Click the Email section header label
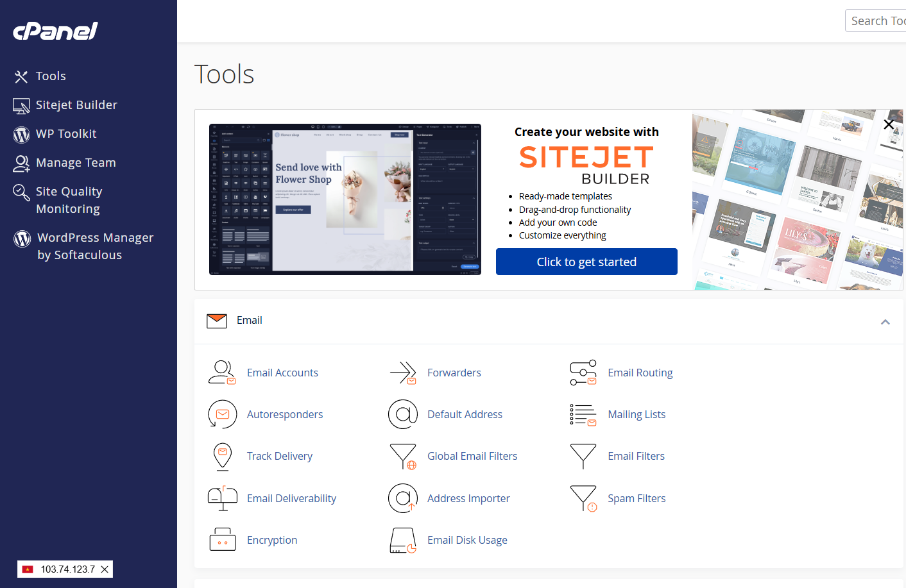906x588 pixels. (249, 320)
